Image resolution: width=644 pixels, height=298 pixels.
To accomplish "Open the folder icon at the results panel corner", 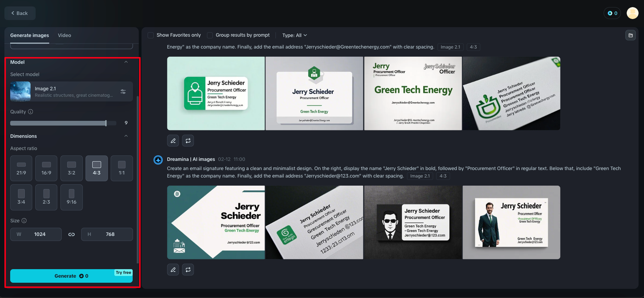I will tap(630, 35).
